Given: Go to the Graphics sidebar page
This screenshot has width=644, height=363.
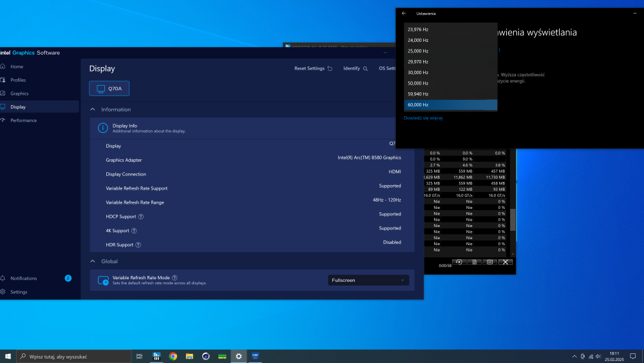Looking at the screenshot, I should (19, 93).
